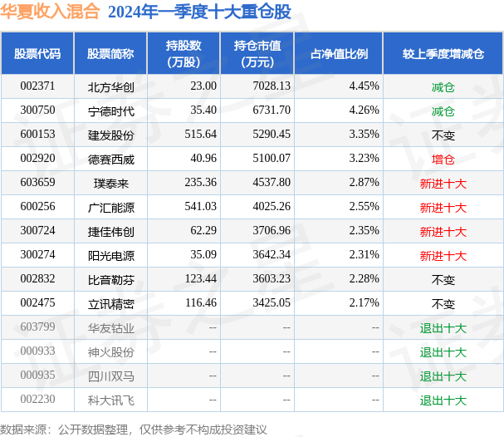Image resolution: width=504 pixels, height=437 pixels.
Task: Select stock code 002832
Action: click(x=37, y=279)
